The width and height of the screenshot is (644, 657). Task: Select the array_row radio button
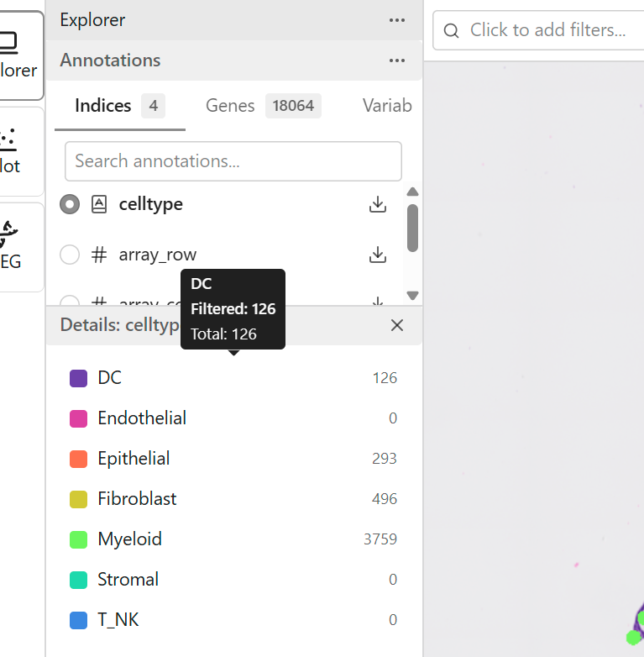point(70,255)
